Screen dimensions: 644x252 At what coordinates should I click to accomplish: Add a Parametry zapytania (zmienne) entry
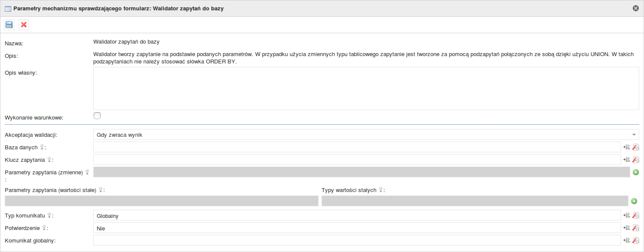tap(635, 172)
